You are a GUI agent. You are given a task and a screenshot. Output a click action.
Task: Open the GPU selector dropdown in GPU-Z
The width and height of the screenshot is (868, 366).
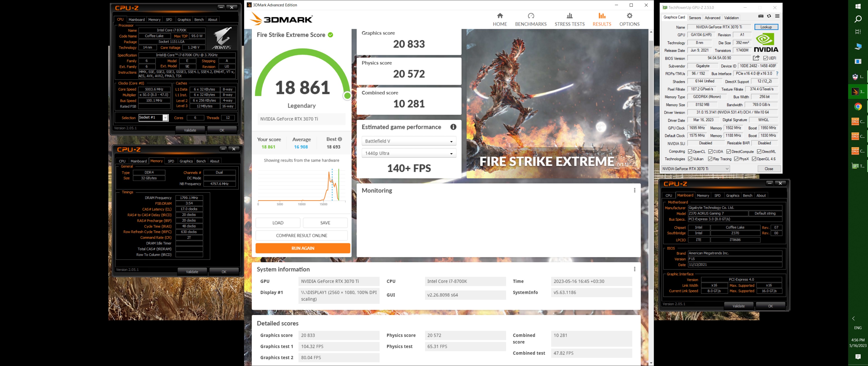tap(696, 169)
